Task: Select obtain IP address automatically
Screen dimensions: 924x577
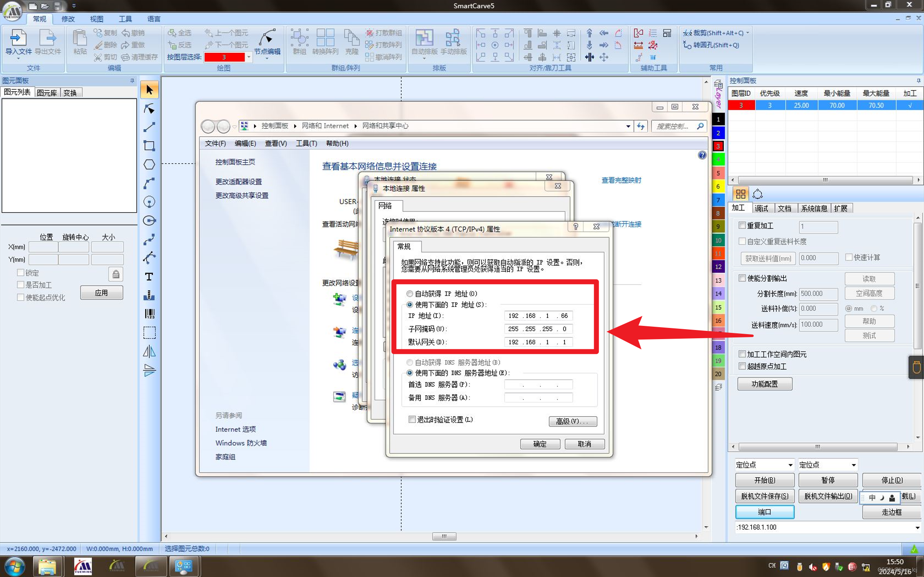Action: 410,294
